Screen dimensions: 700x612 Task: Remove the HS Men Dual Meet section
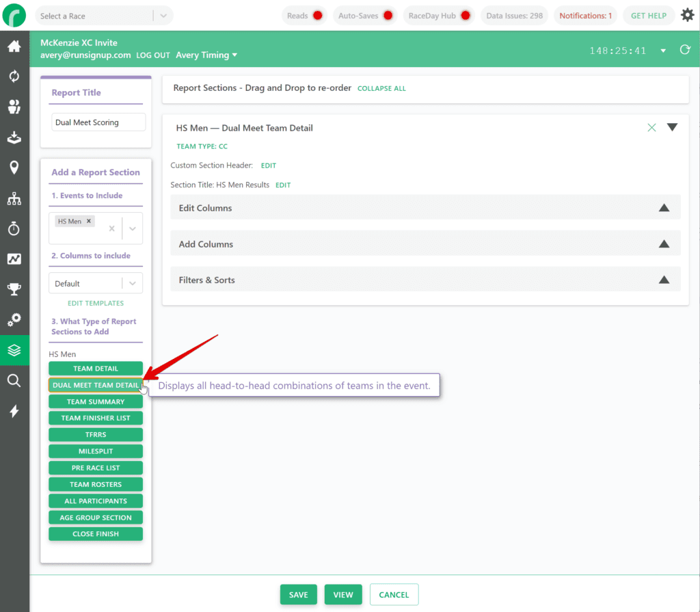(x=651, y=128)
